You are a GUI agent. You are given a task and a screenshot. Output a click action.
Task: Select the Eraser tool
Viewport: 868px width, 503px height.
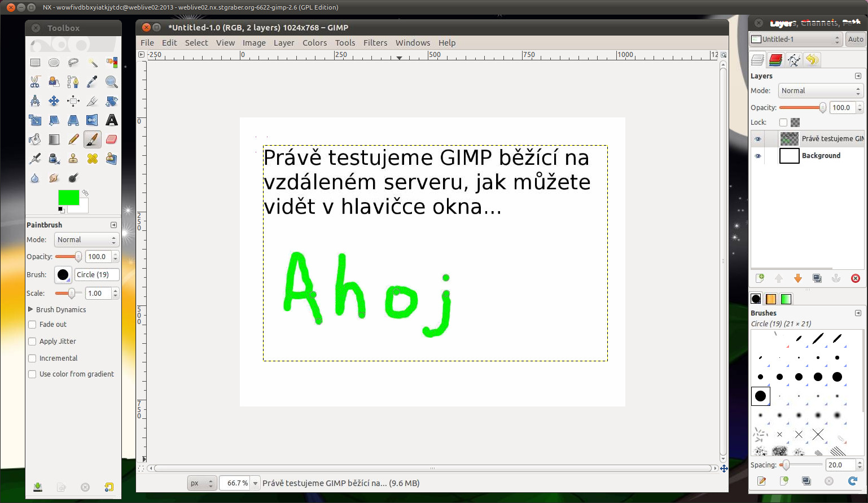[x=112, y=139]
